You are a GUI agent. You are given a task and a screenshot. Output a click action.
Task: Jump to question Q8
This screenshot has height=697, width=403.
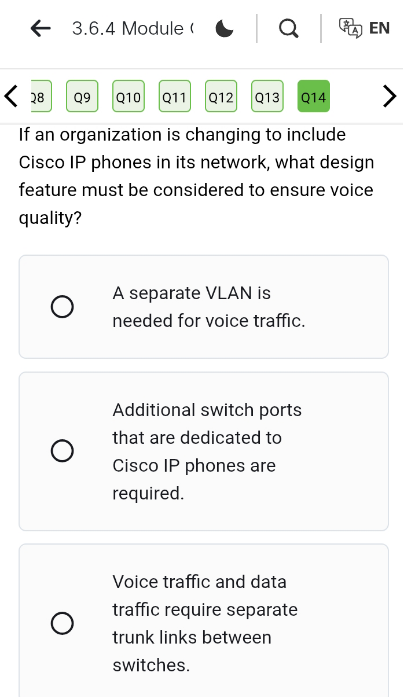41,96
